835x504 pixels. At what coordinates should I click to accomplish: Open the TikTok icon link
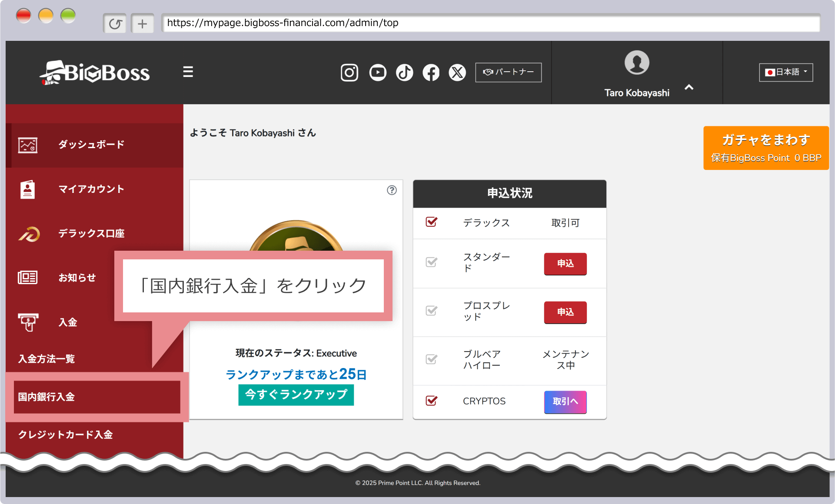[404, 73]
